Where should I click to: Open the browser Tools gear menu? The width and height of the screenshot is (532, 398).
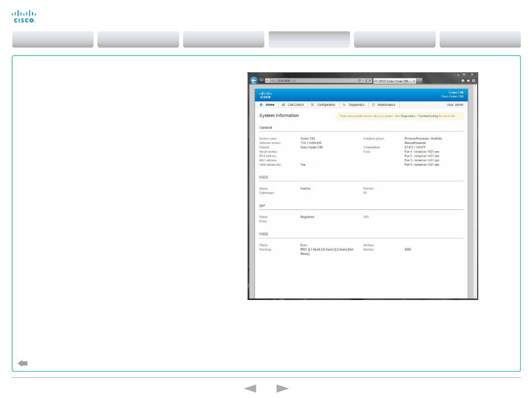tap(474, 81)
